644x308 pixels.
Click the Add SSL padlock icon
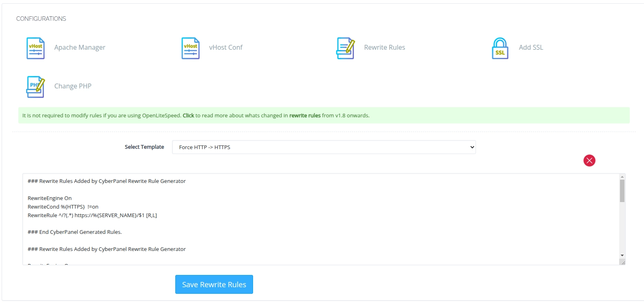pos(500,48)
